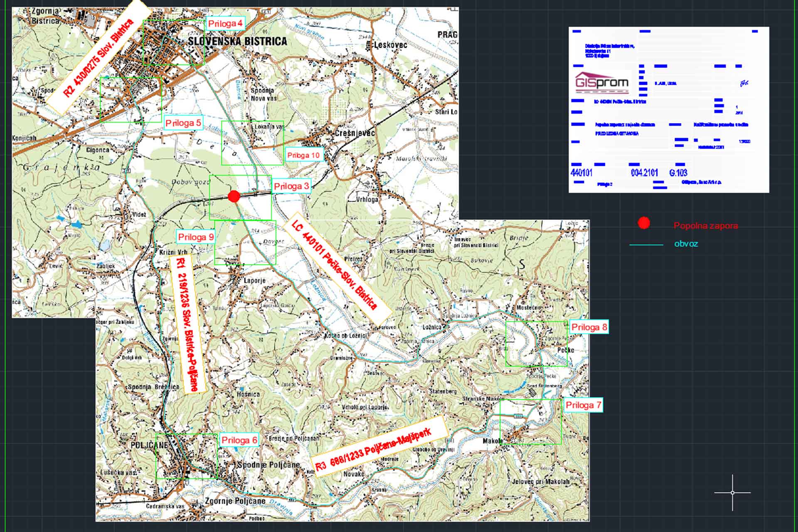Click the Križni Vrh place name
This screenshot has width=798, height=532.
pos(173,252)
